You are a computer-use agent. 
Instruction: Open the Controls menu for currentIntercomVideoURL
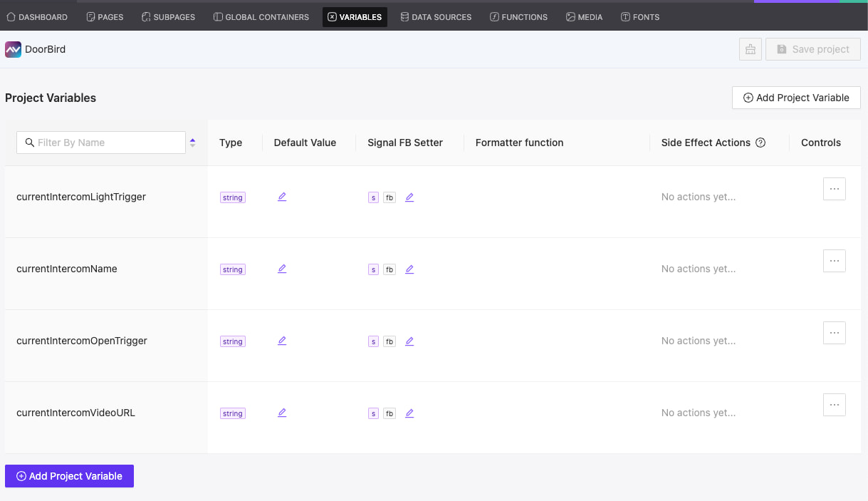[x=834, y=404]
